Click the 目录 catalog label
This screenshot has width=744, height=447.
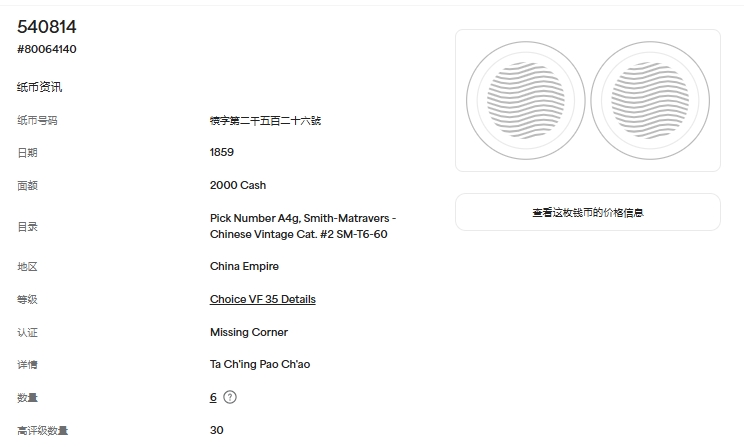pos(27,226)
